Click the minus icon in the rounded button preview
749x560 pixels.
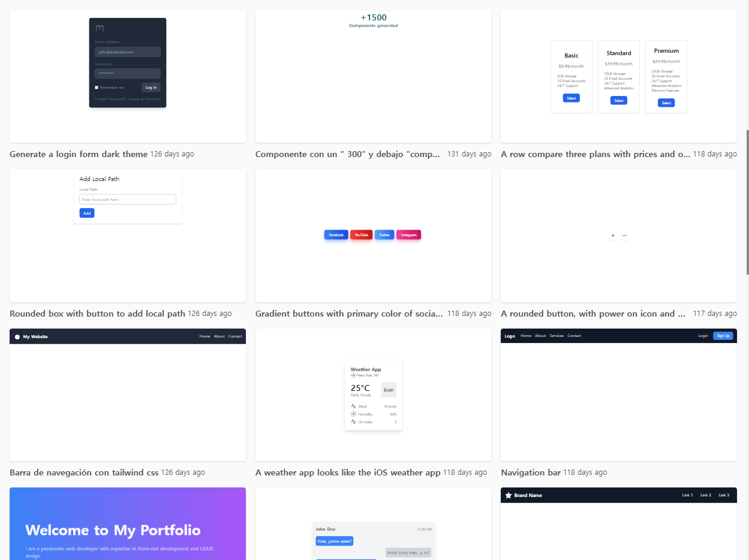(x=624, y=236)
